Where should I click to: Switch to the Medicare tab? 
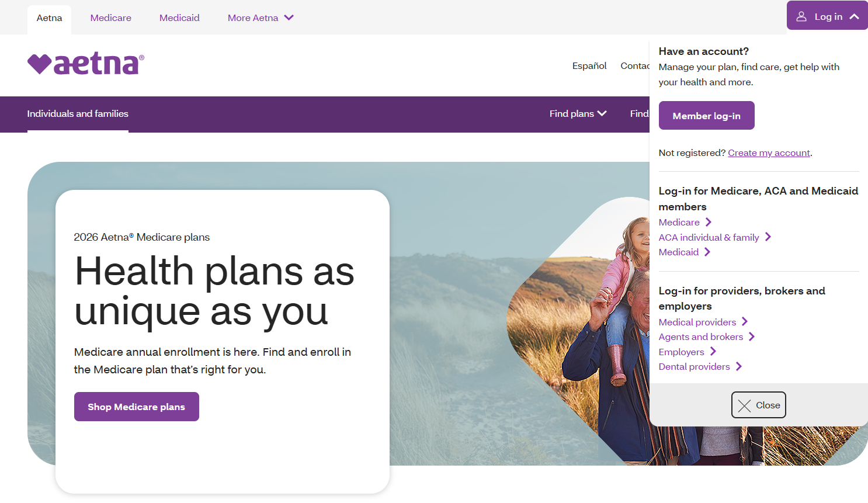coord(111,18)
